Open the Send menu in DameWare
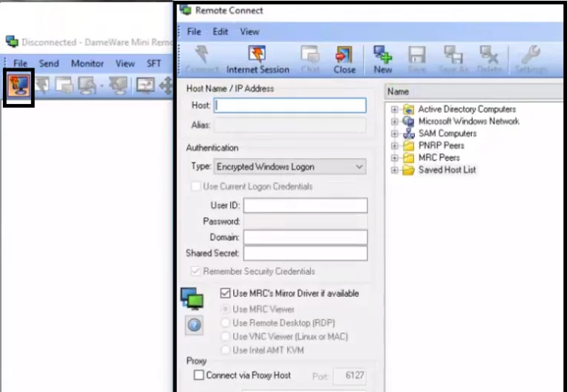This screenshot has height=392, width=567. tap(49, 64)
